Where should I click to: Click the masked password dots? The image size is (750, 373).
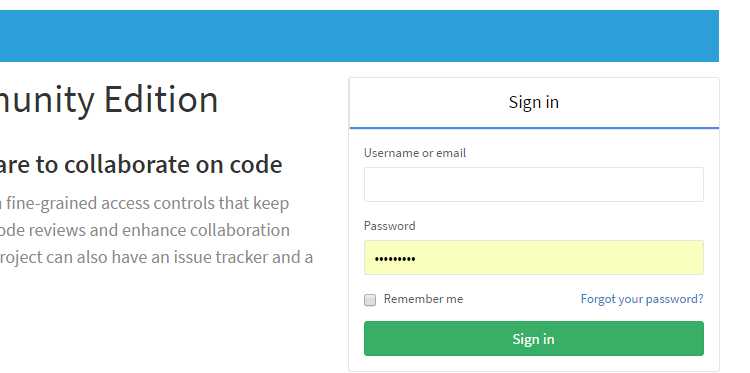coord(395,259)
